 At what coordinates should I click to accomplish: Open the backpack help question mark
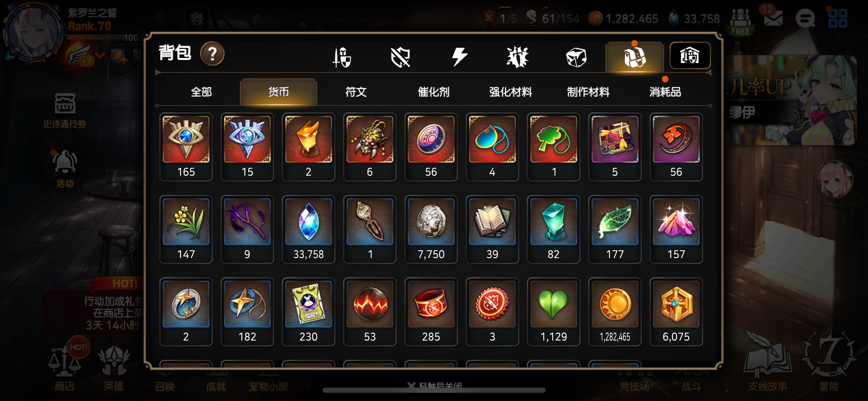coord(212,54)
